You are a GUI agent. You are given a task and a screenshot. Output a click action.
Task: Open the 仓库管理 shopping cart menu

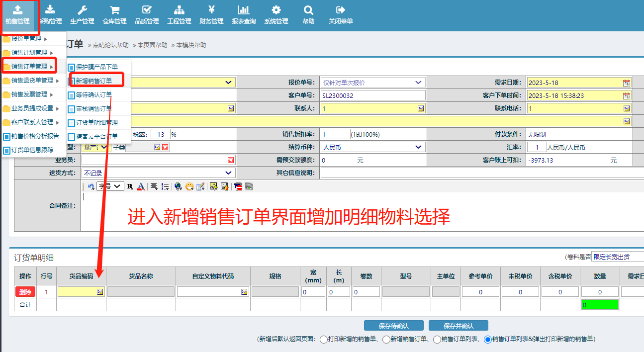point(114,14)
